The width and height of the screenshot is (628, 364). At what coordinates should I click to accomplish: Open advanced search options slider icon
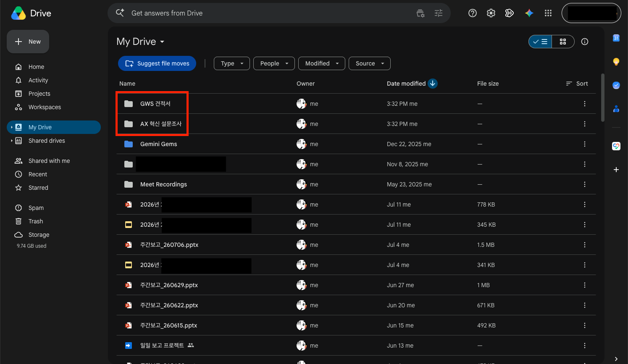439,13
